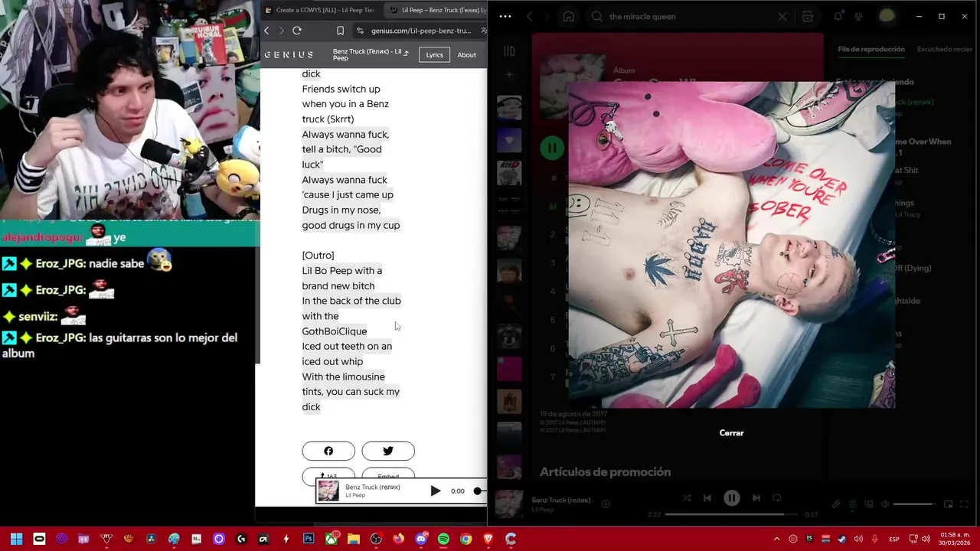The image size is (980, 551).
Task: Bookmark the Genius page
Action: point(340,31)
